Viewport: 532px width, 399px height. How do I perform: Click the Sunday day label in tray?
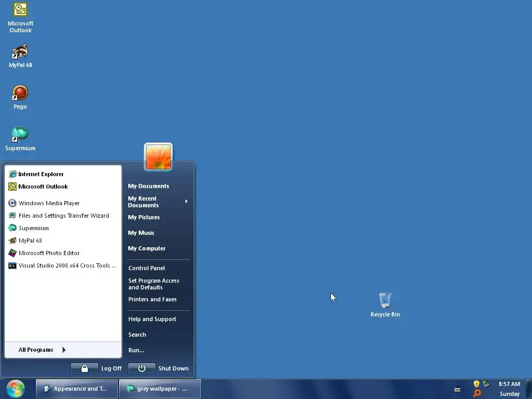(x=510, y=394)
